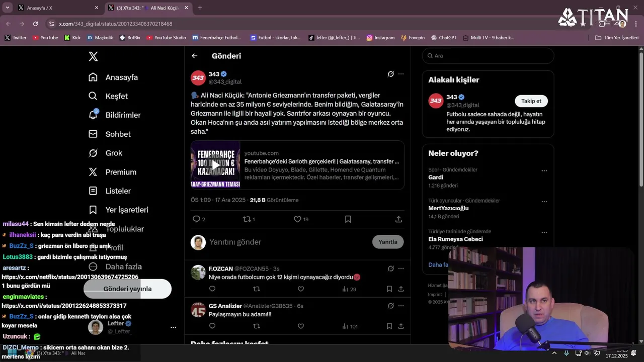Open the Fenerbahçe'deki Sørloth gerçekleri link
Screen dimensions: 644x362
pyautogui.click(x=321, y=161)
